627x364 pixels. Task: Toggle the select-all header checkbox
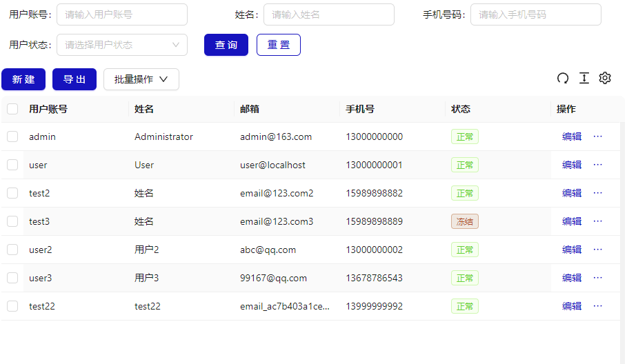coord(12,109)
